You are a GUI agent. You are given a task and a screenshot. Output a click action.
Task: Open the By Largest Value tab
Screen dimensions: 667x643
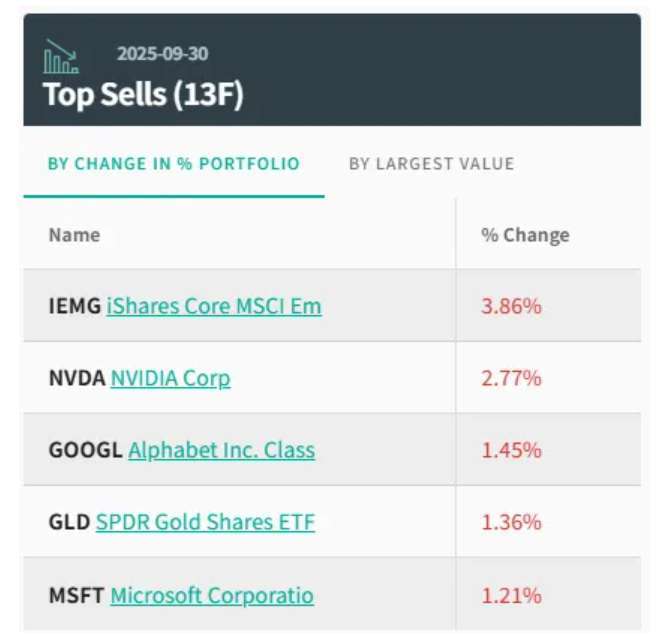[x=431, y=164]
